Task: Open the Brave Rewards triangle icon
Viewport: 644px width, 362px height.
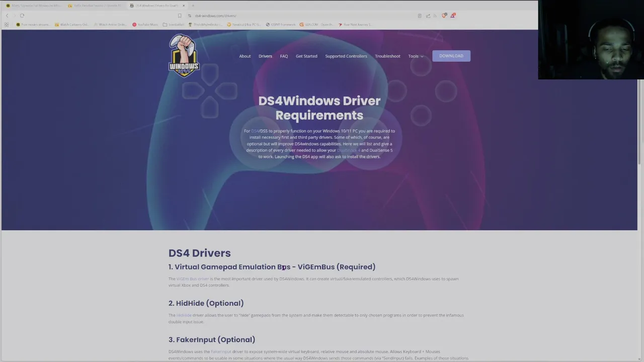Action: [452, 16]
